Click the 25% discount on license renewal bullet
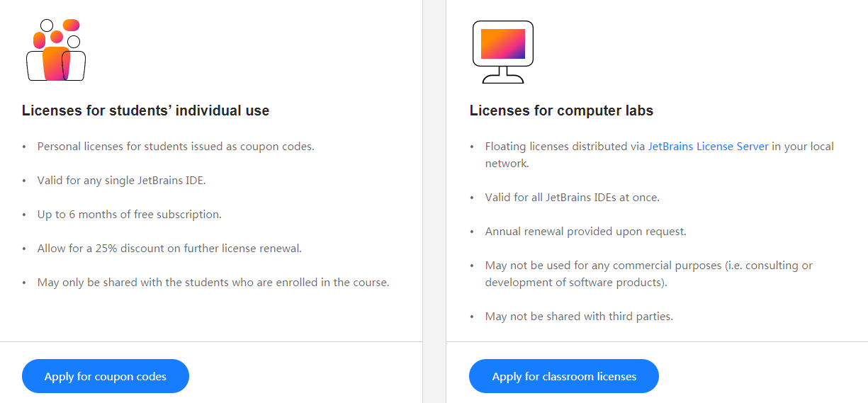This screenshot has height=403, width=868. click(169, 249)
